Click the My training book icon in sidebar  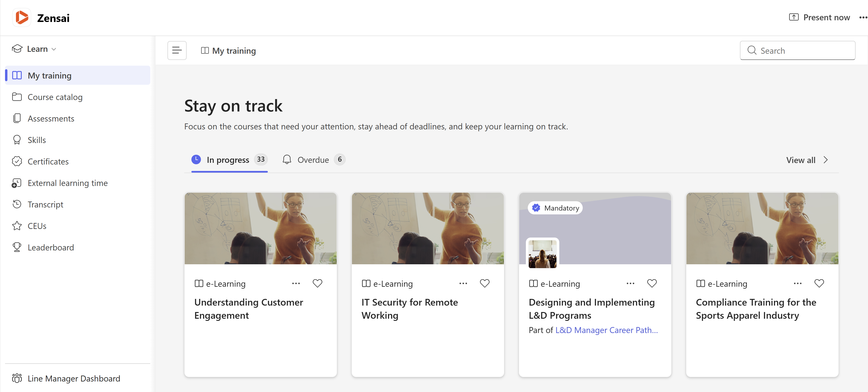17,75
